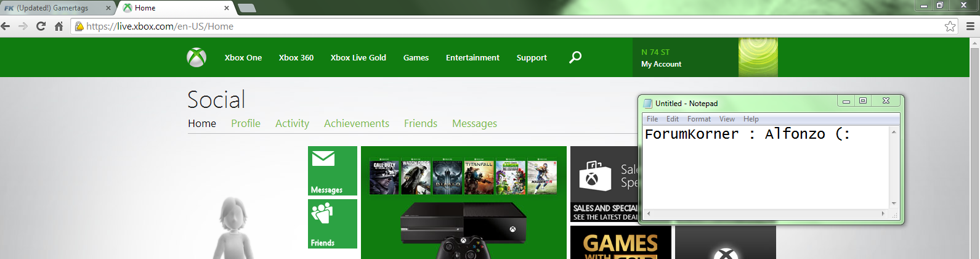Select the Diablo game cover
The image size is (980, 259).
pyautogui.click(x=447, y=177)
